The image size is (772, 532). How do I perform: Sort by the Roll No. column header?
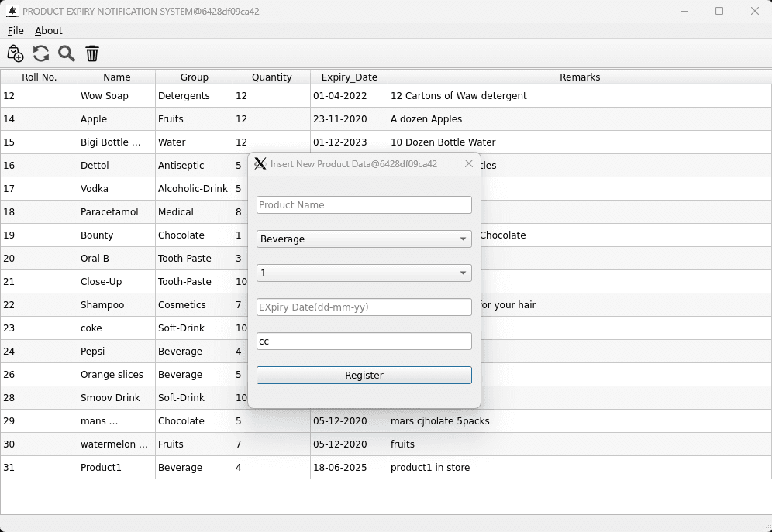(x=39, y=77)
